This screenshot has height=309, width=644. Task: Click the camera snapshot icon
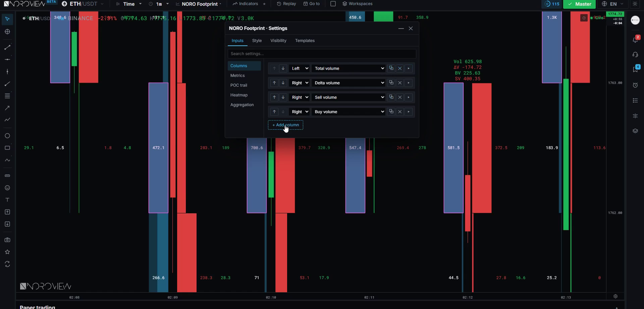(x=7, y=240)
